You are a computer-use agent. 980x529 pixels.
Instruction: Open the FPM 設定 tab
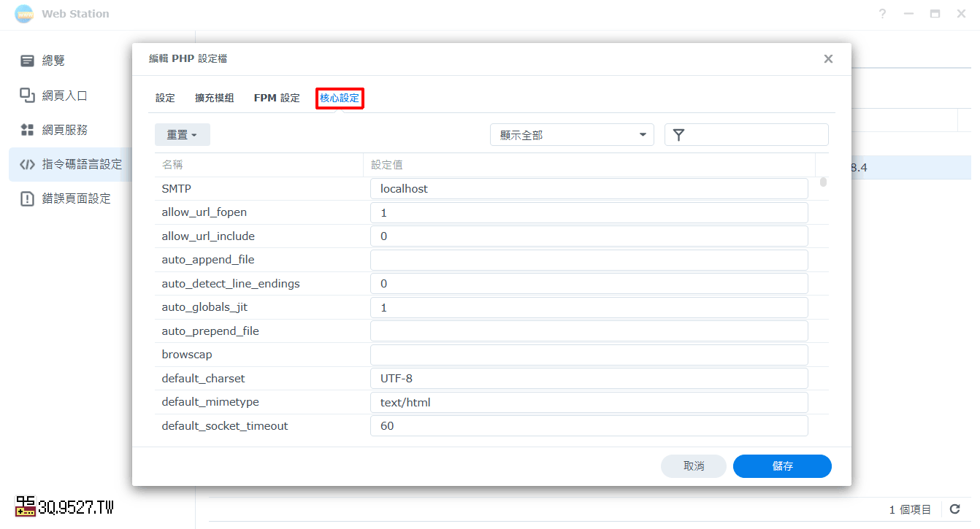coord(277,98)
